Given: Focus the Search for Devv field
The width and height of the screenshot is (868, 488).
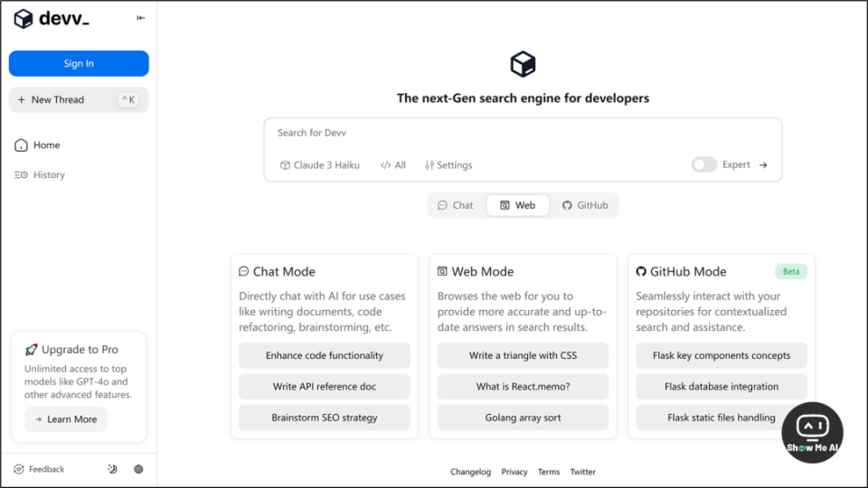Looking at the screenshot, I should point(523,133).
